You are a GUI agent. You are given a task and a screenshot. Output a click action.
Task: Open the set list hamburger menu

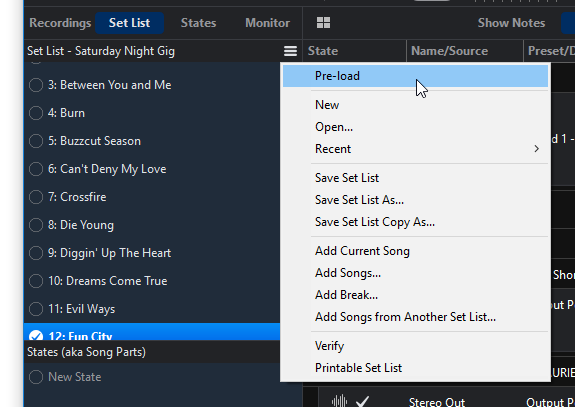[290, 51]
